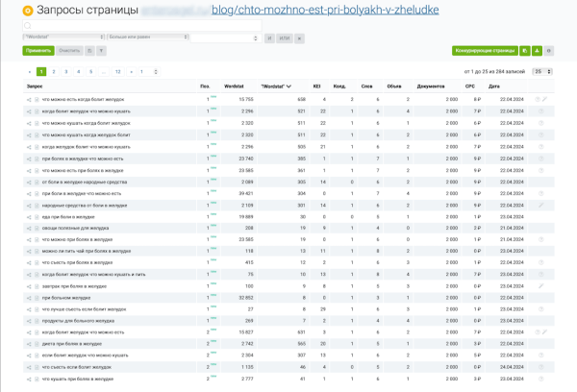Open the "Wordstat" field filter dropdown

coord(57,36)
